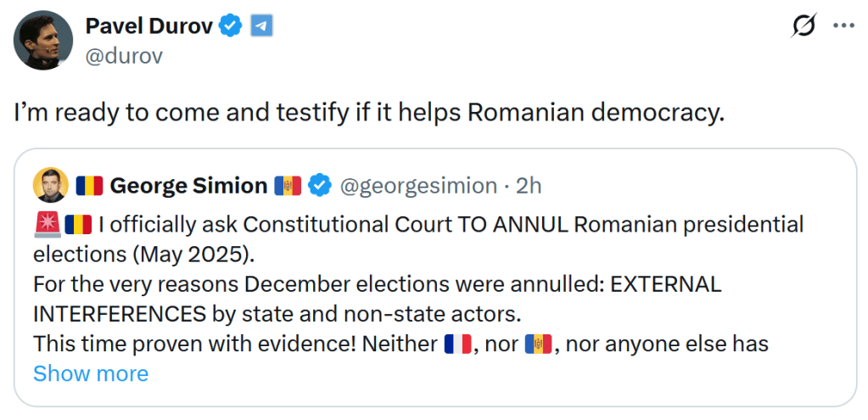Click Romanian flag before George Simion's name

tap(89, 185)
